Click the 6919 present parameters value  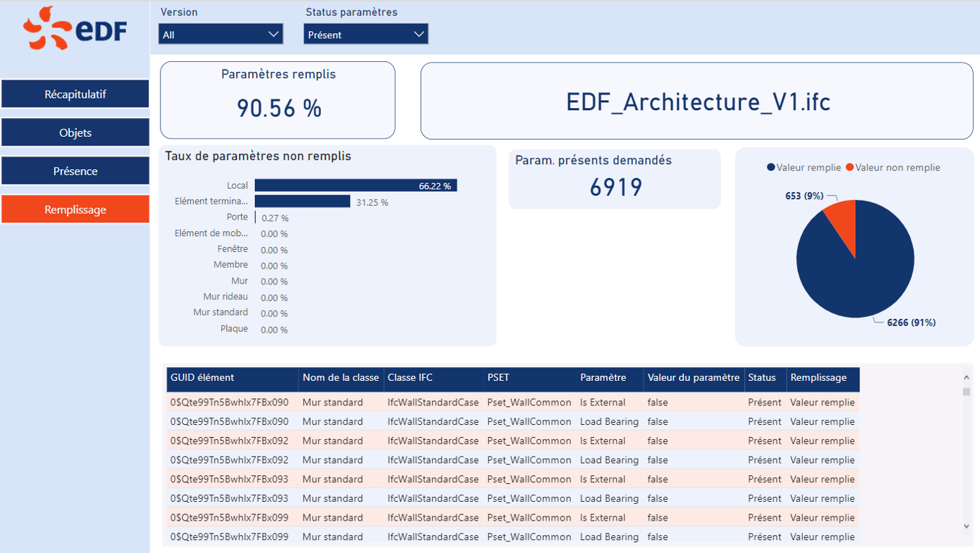coord(616,187)
